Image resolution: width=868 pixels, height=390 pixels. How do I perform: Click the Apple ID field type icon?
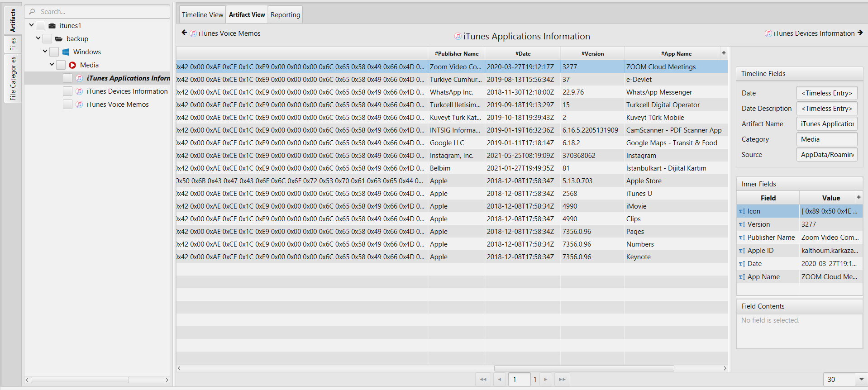coord(742,251)
